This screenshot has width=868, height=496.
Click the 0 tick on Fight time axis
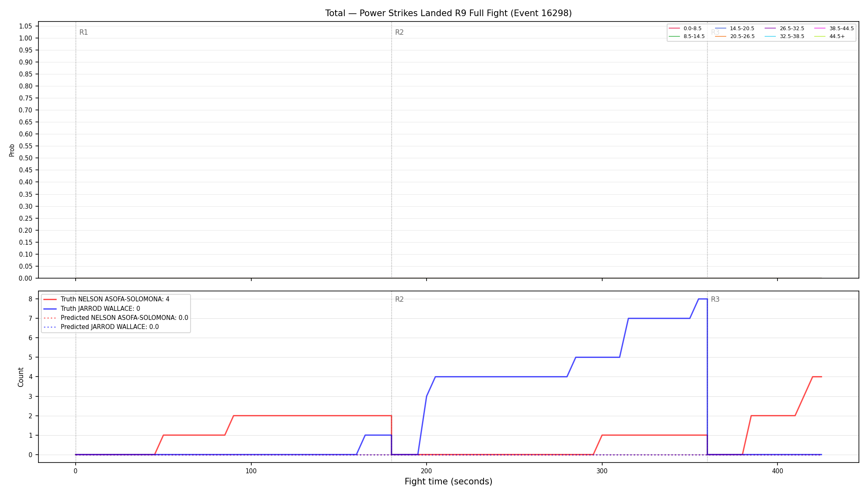point(76,471)
